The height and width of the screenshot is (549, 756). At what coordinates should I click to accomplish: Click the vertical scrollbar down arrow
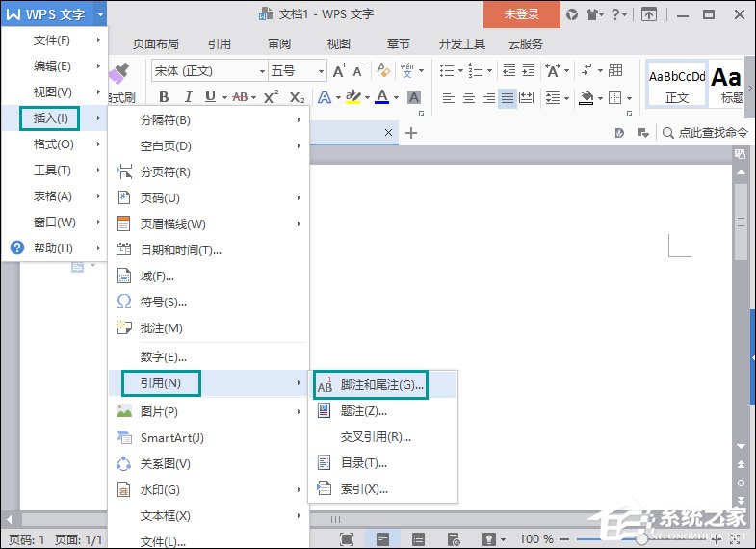click(x=741, y=446)
